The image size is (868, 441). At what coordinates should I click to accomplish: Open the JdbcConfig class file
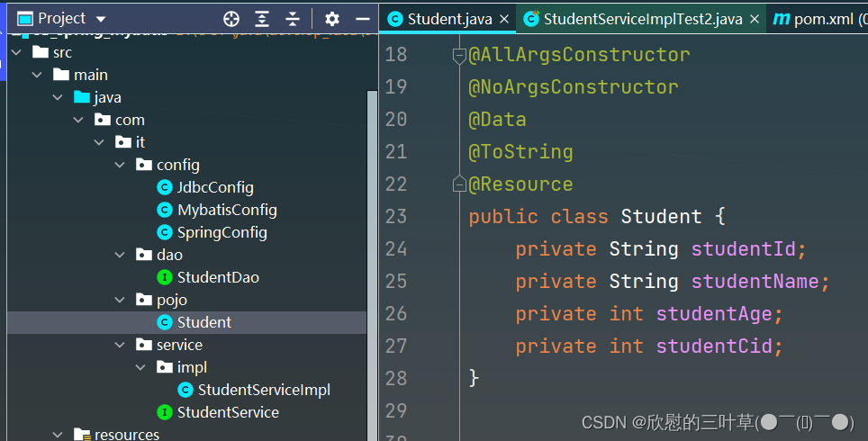[215, 187]
